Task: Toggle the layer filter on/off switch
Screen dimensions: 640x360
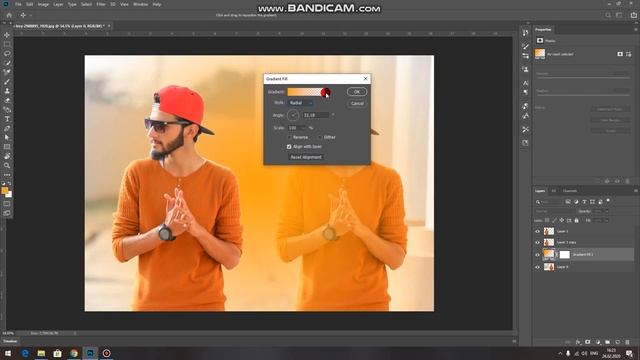Action: 608,201
